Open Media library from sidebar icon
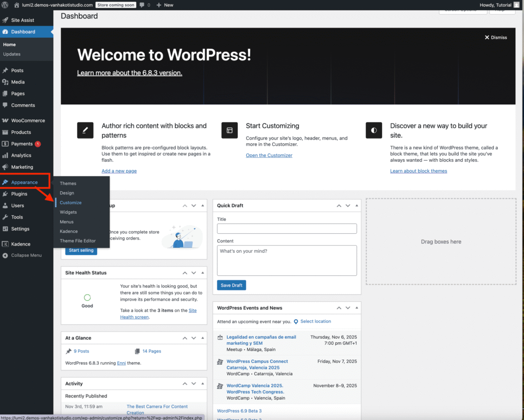 [x=5, y=82]
